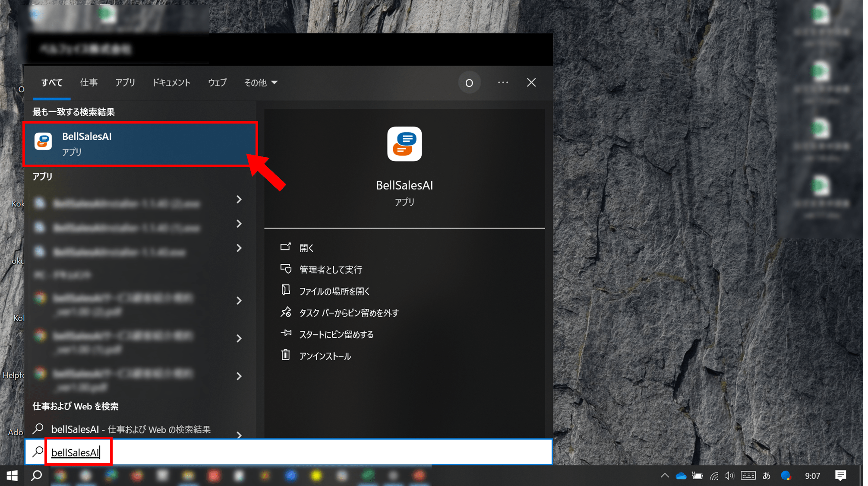This screenshot has height=486, width=868.
Task: Click the round O account button
Action: 469,83
